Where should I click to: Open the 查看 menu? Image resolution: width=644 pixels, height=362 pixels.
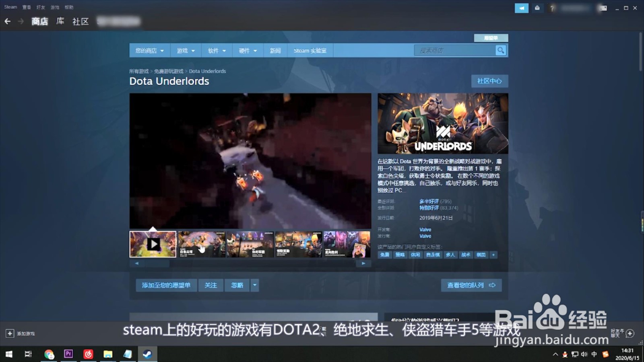click(x=26, y=7)
